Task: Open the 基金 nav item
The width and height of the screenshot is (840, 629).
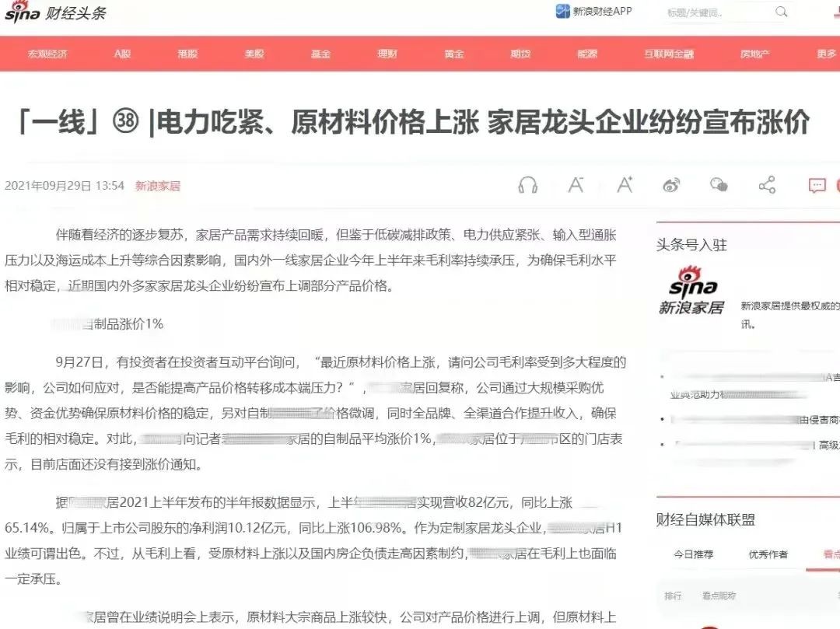Action: tap(321, 54)
